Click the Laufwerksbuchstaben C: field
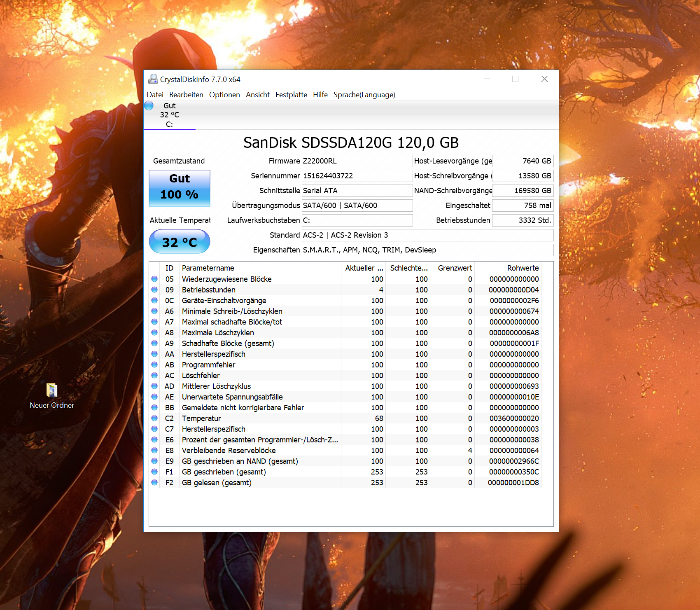 (x=357, y=220)
